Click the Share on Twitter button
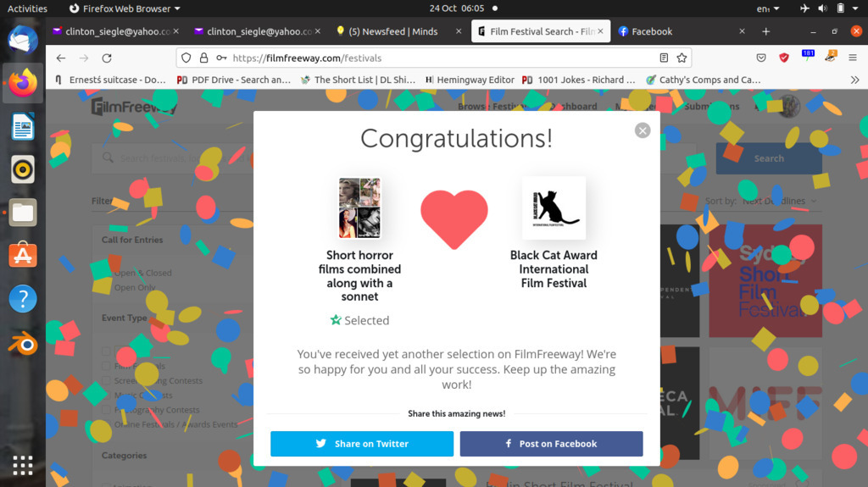This screenshot has height=487, width=868. pyautogui.click(x=362, y=444)
